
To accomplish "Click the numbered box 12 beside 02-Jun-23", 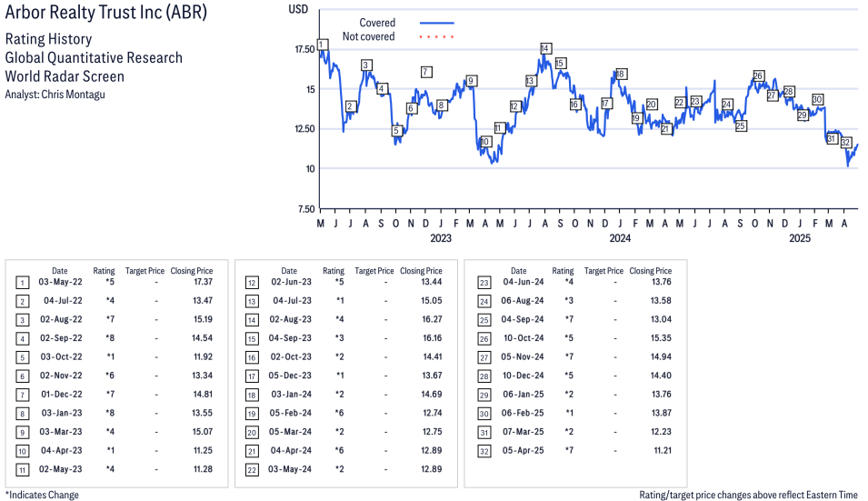I will 252,283.
